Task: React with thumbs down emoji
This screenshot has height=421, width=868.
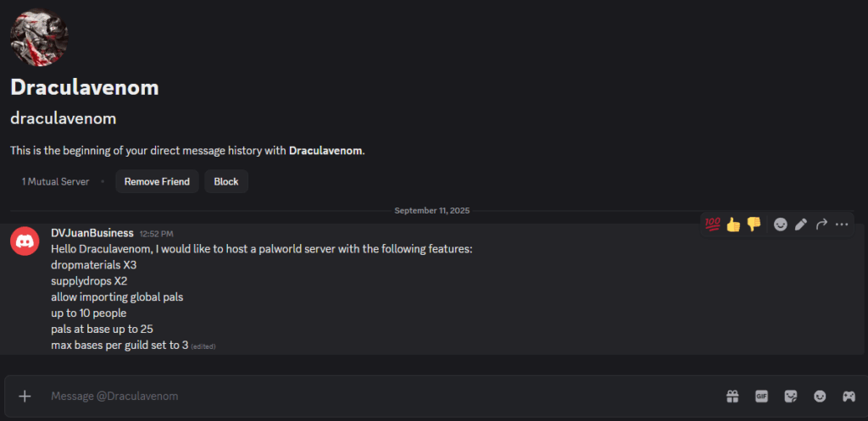Action: pyautogui.click(x=754, y=224)
